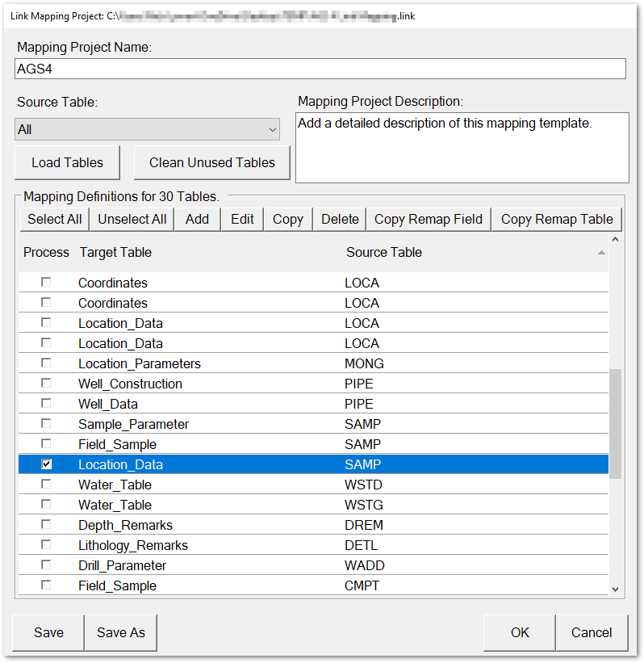Select the Sample_Parameter row
This screenshot has height=663, width=644.
click(313, 424)
